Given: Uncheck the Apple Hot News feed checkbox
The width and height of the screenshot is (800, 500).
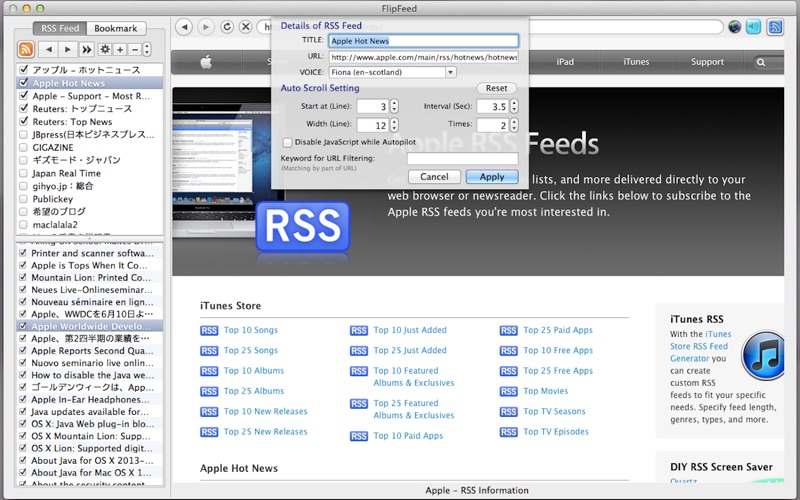Looking at the screenshot, I should pyautogui.click(x=23, y=82).
